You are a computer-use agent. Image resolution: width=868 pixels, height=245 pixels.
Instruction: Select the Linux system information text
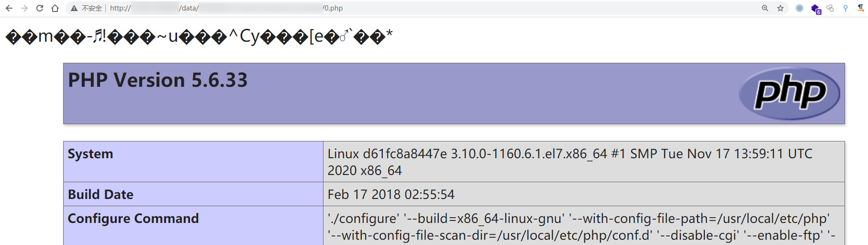coord(570,162)
